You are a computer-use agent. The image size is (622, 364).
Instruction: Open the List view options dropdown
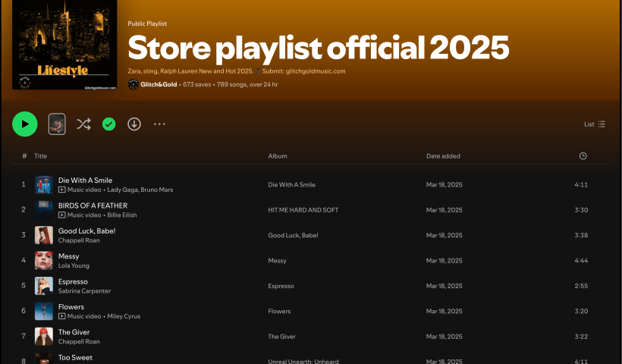[x=595, y=124]
